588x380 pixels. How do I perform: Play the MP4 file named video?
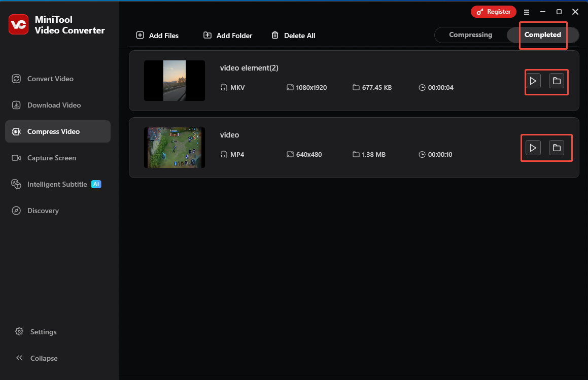point(533,148)
